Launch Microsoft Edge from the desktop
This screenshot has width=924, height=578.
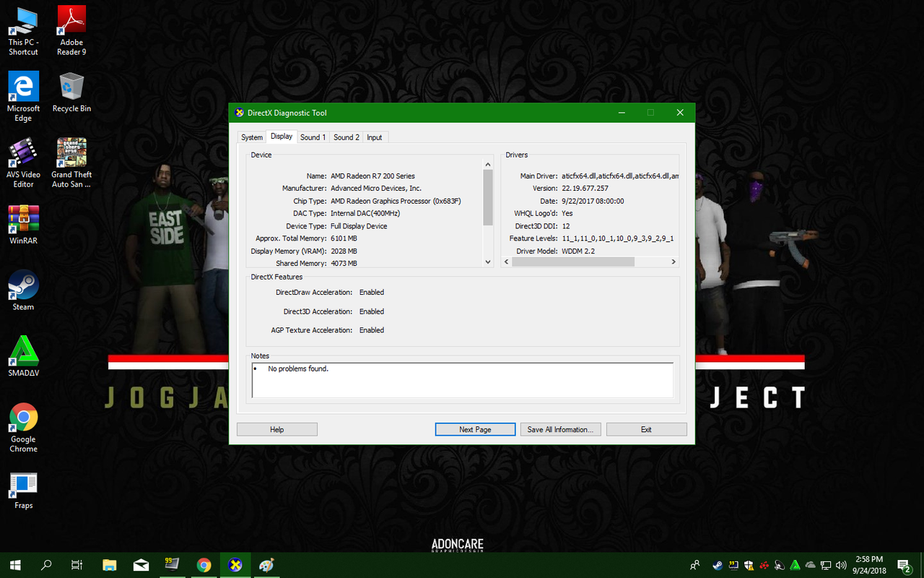point(23,97)
